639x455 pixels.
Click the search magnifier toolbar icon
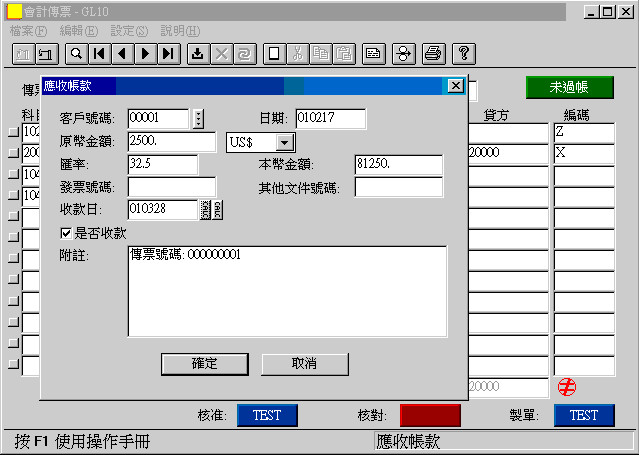coord(76,53)
